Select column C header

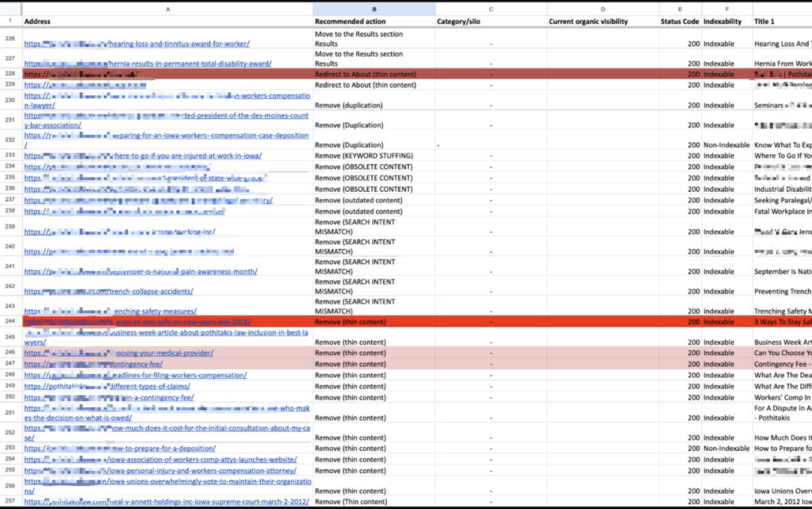[491, 9]
